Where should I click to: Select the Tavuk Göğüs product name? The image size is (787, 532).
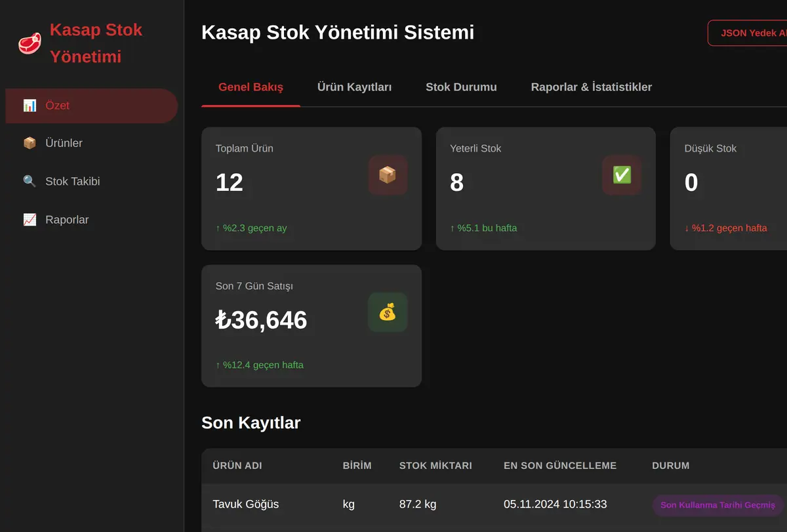coord(246,504)
